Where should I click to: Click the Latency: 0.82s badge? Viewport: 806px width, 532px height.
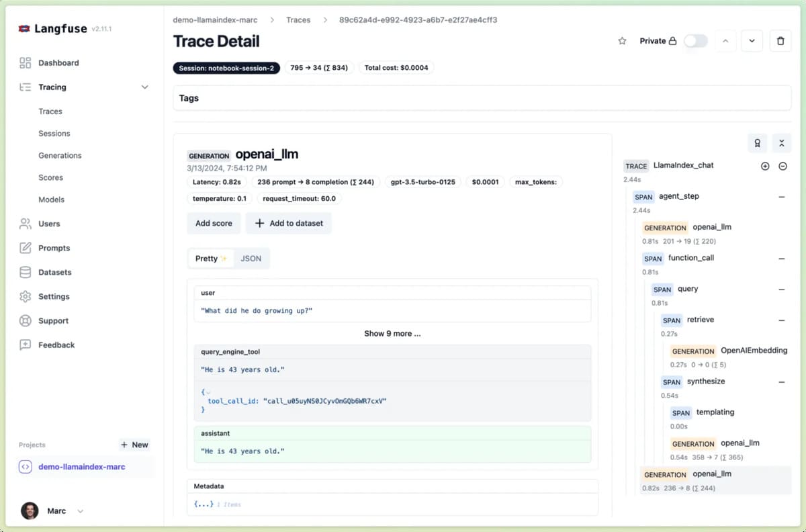coord(217,182)
